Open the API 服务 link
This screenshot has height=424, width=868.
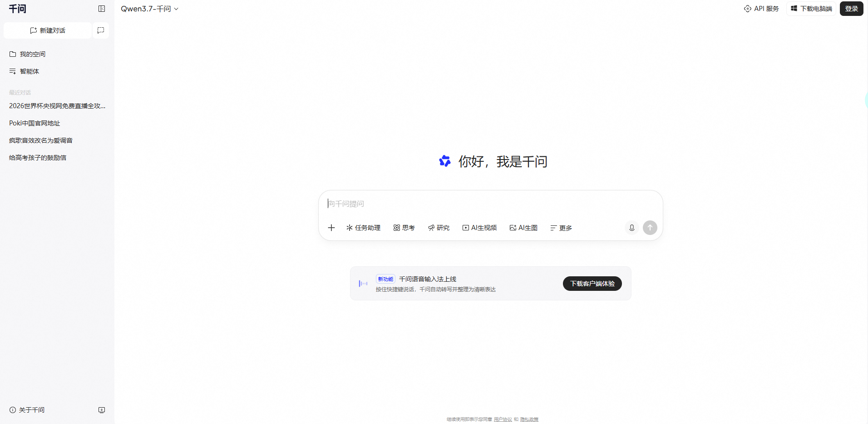761,9
